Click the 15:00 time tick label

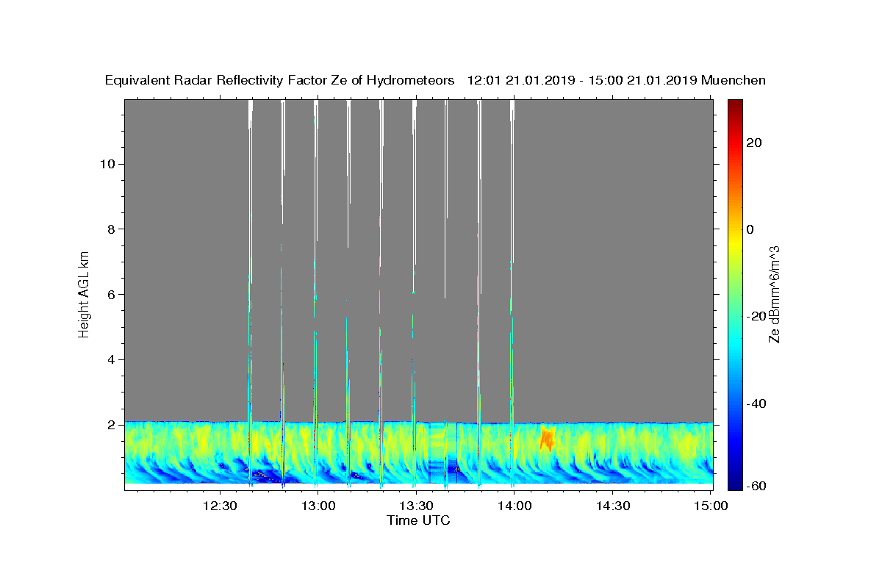point(711,506)
